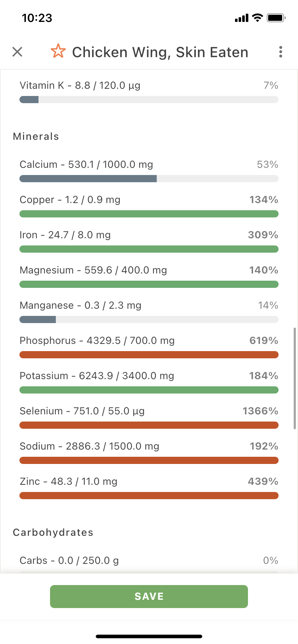Tap the Selenium 1366% progress bar
This screenshot has height=644, width=298.
coord(149,425)
